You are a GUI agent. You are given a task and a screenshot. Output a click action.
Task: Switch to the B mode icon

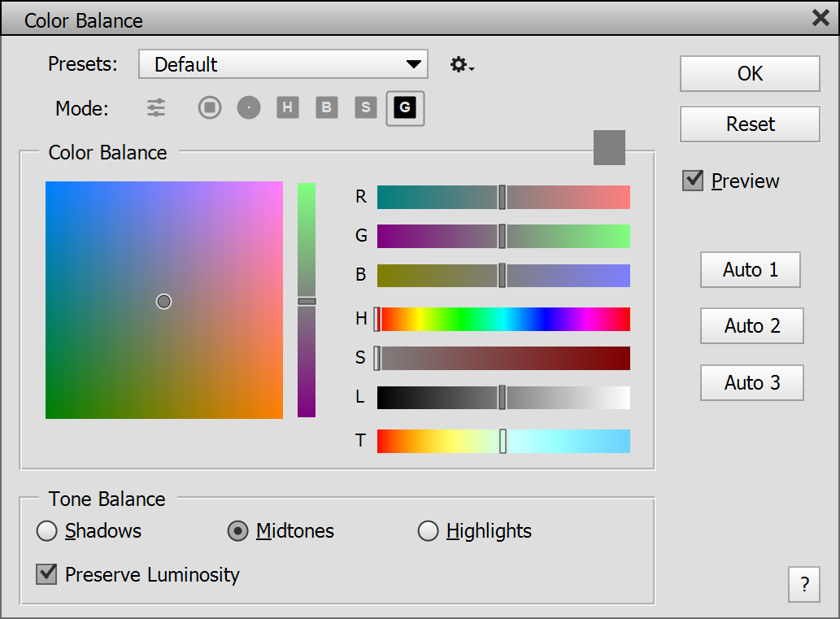click(x=327, y=107)
